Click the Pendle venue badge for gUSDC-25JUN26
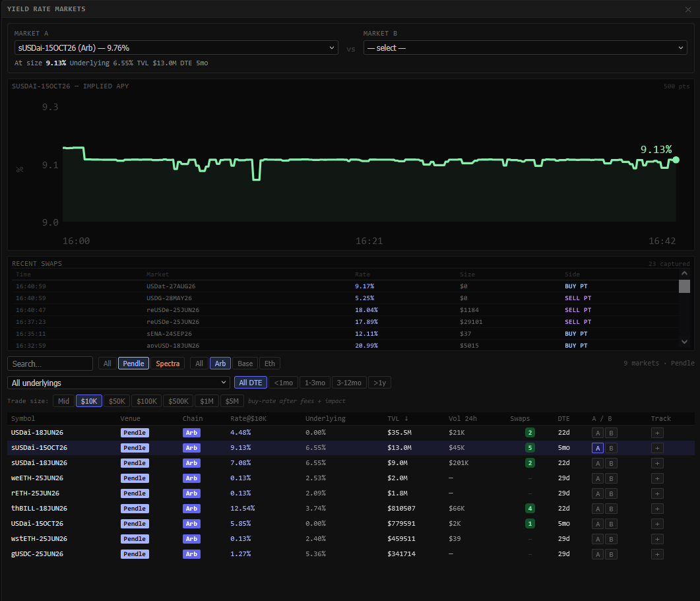700x601 pixels. tap(135, 554)
